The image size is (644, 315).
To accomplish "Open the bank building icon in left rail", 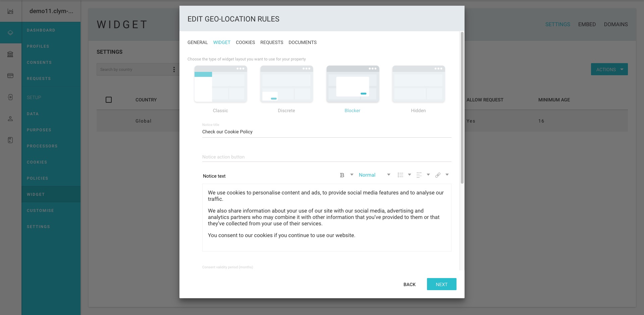I will [10, 54].
